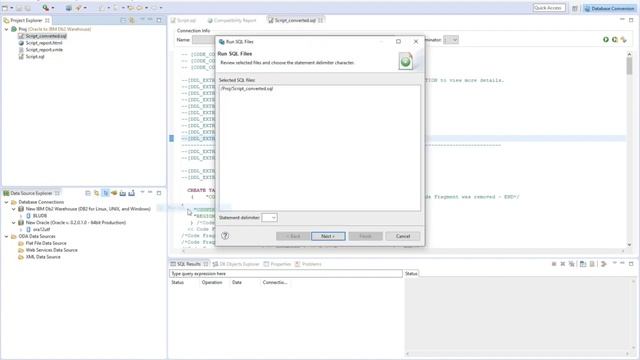Switch to Compatibility Report tab
Viewport: 640px width, 360px height.
click(232, 20)
